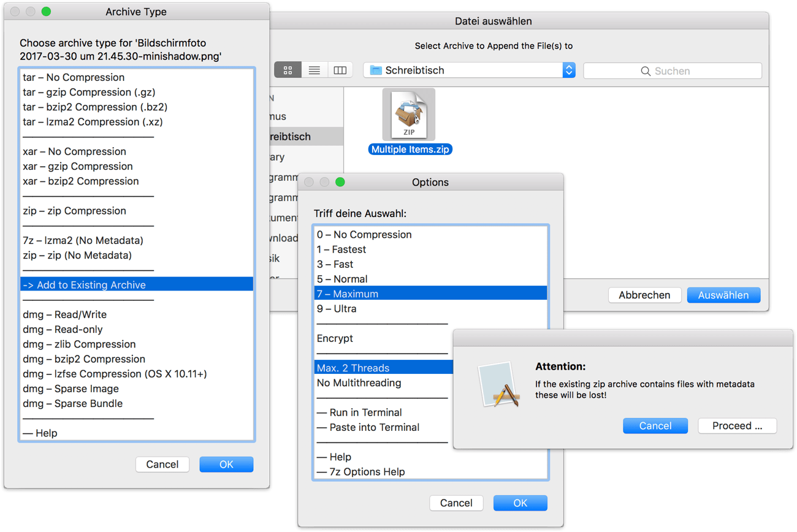
Task: Click Cancel in Archive Type window
Action: pos(162,465)
